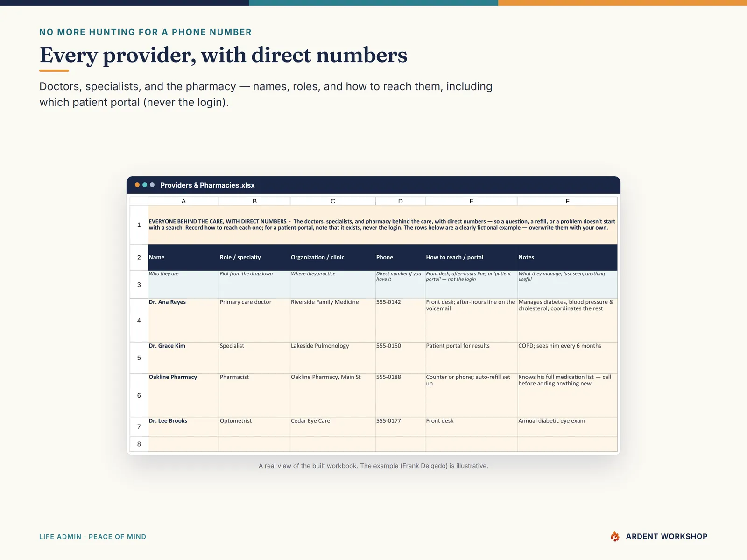Select row 1 header
The height and width of the screenshot is (560, 747).
139,225
